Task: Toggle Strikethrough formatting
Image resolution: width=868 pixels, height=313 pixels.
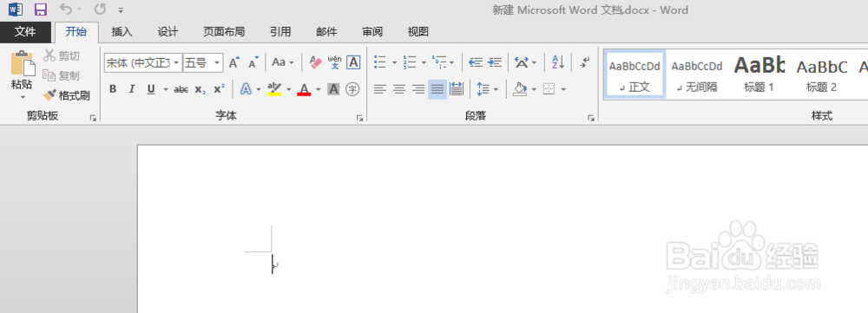Action: pyautogui.click(x=181, y=89)
